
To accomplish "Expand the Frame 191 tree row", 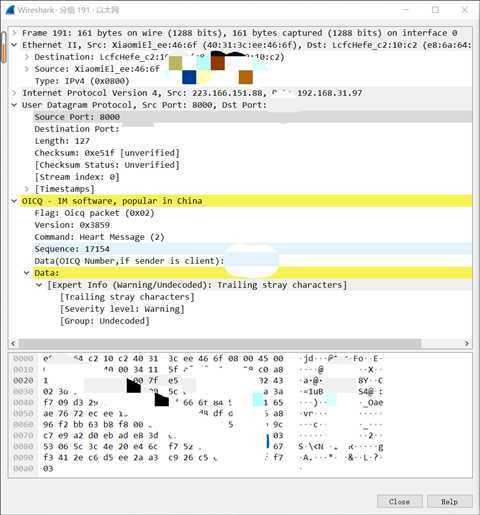I will click(15, 33).
